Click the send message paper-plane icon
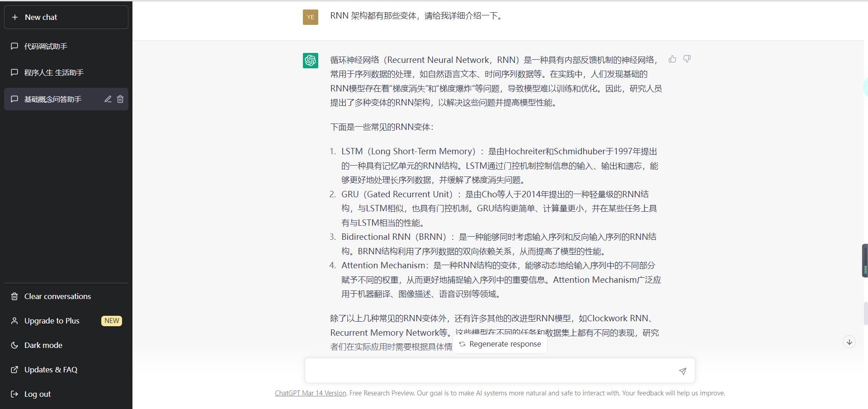Screen dimensions: 868x409 coord(683,371)
